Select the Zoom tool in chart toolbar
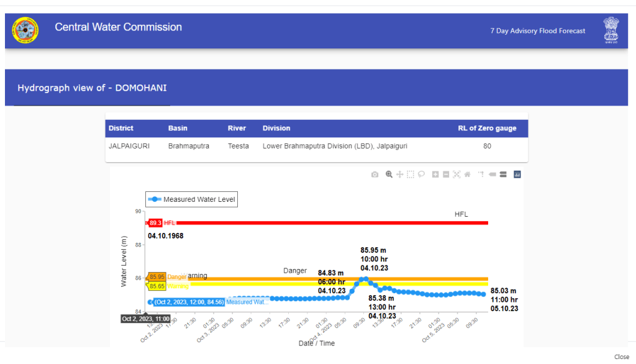The height and width of the screenshot is (364, 636). [x=389, y=175]
